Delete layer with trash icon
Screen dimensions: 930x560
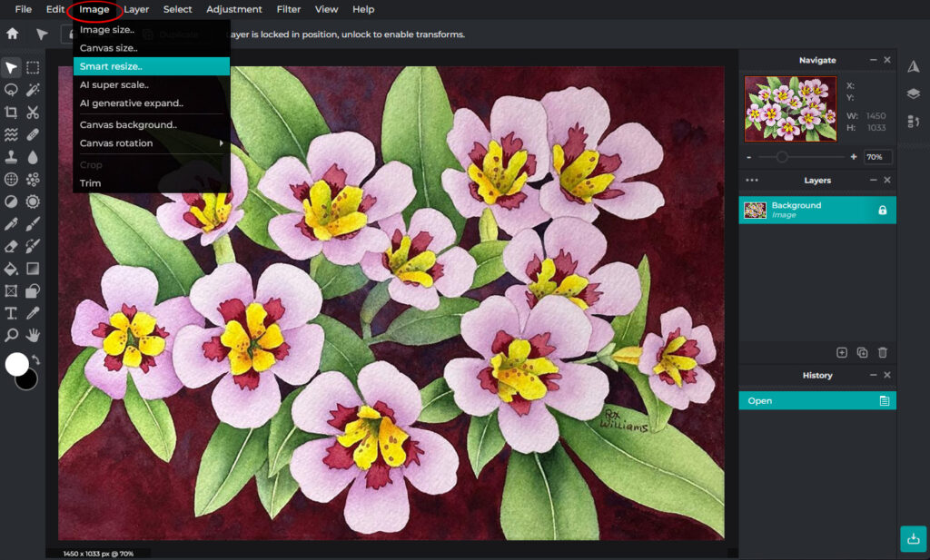pos(883,352)
